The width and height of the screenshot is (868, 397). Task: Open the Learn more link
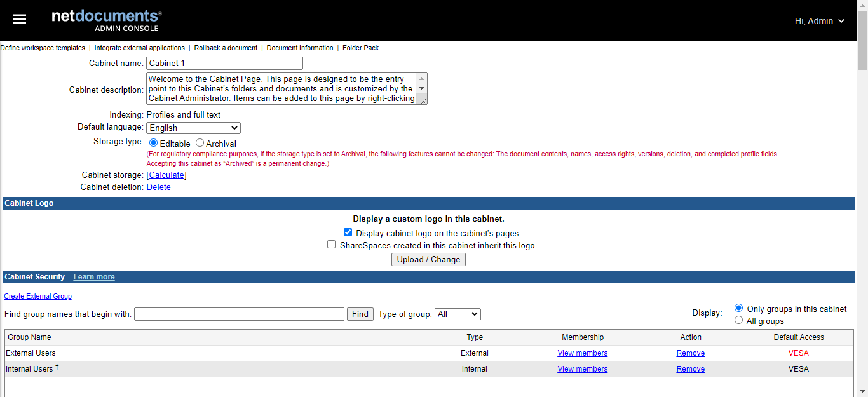coord(94,277)
